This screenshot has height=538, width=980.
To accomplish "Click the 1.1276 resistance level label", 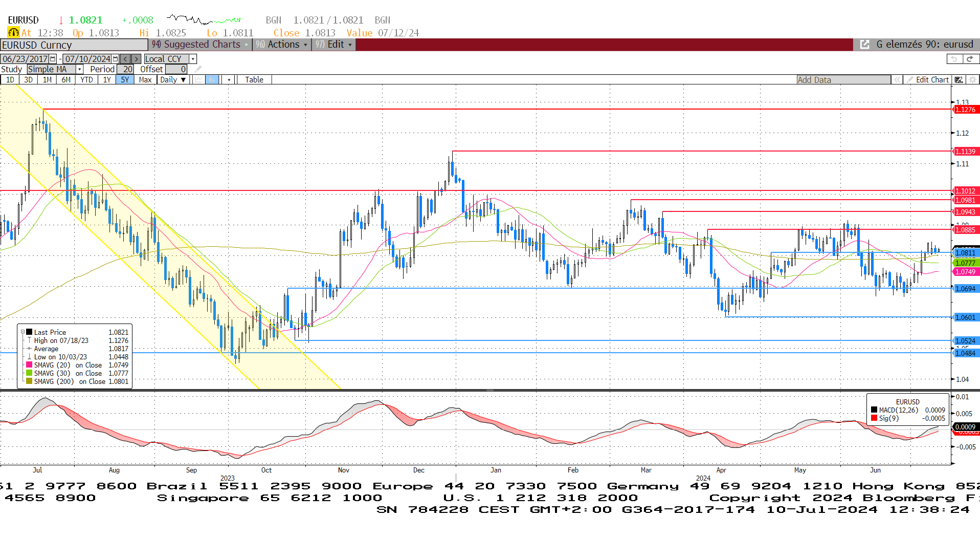I will [x=966, y=110].
